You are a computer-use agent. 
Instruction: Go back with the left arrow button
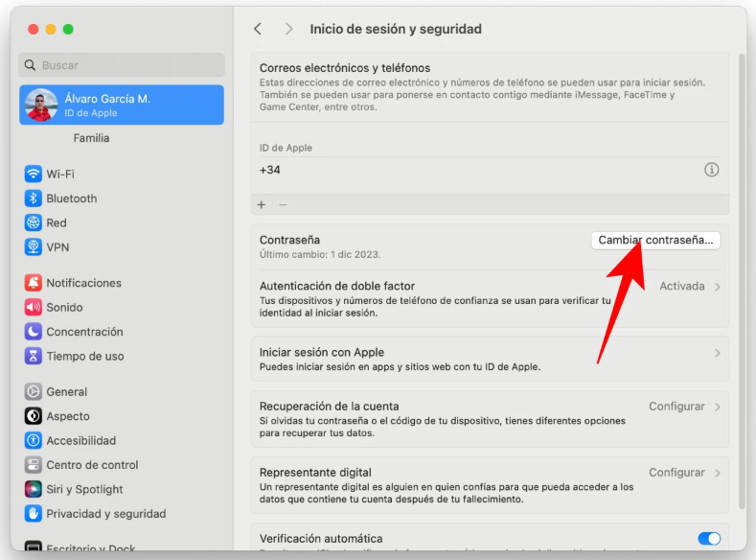pos(258,30)
